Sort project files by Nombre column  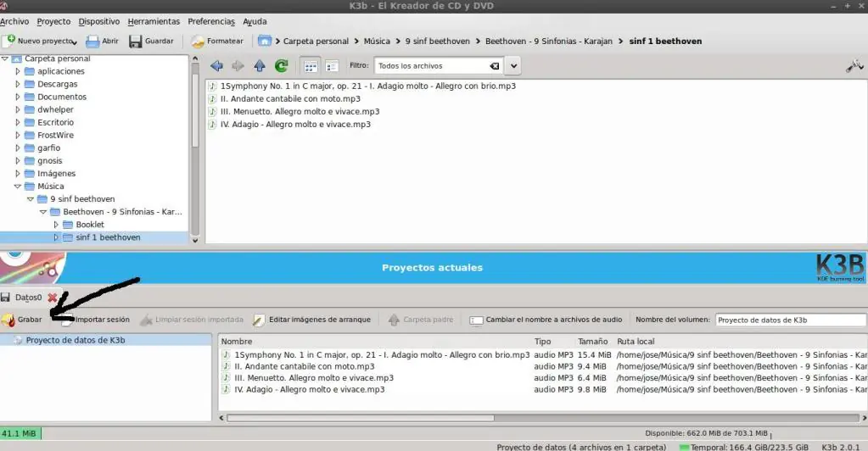click(237, 342)
